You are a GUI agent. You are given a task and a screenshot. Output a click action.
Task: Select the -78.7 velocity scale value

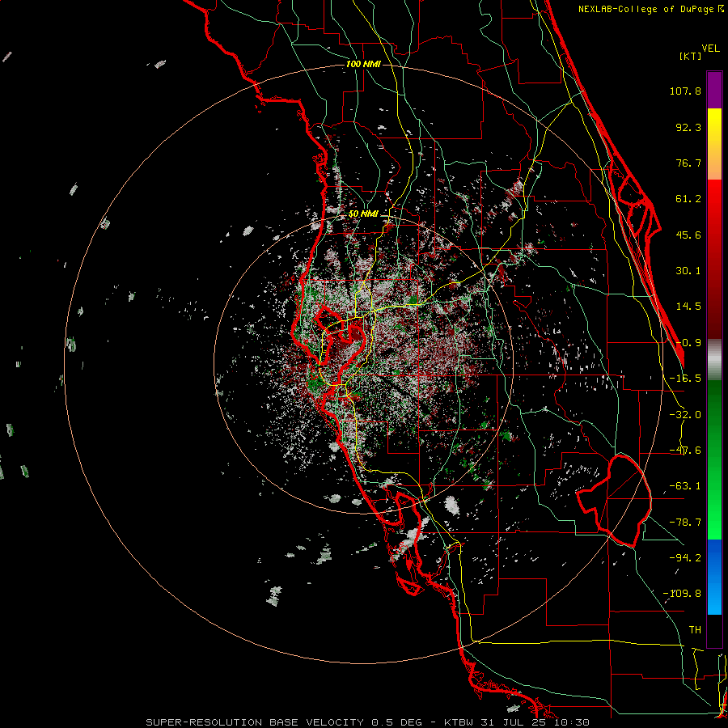click(685, 523)
